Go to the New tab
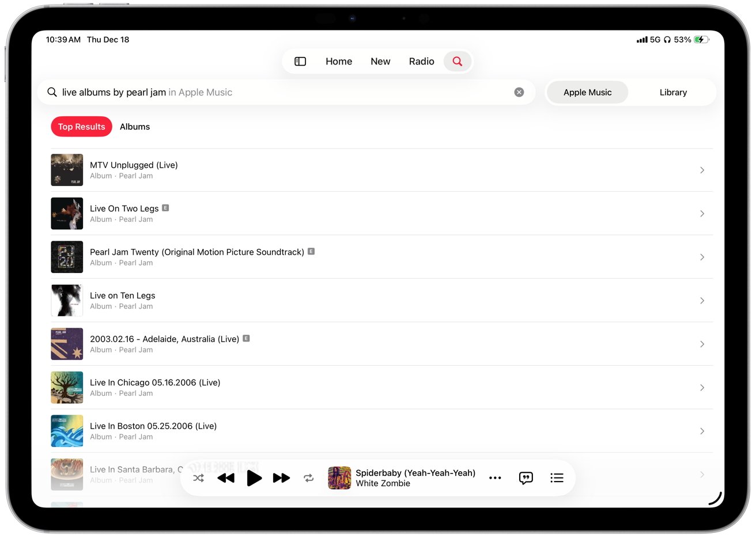 click(x=380, y=61)
